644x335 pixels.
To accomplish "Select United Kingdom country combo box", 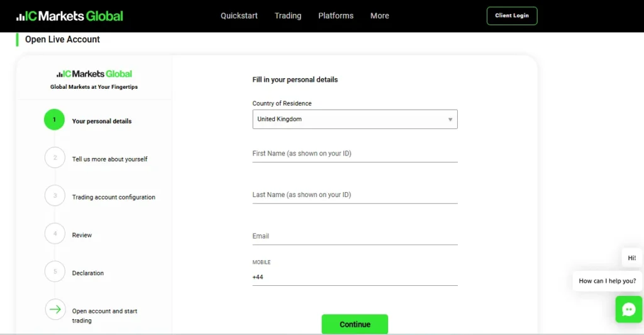I will click(355, 119).
